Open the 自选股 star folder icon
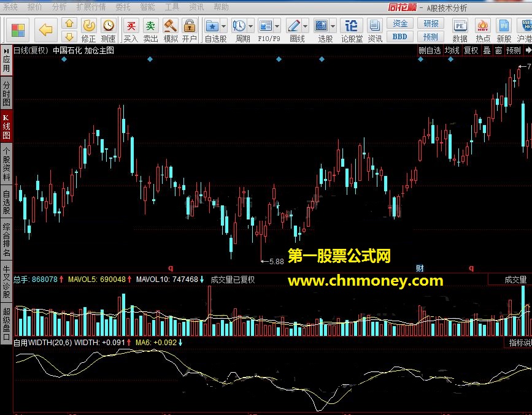This screenshot has width=532, height=415. [x=212, y=26]
